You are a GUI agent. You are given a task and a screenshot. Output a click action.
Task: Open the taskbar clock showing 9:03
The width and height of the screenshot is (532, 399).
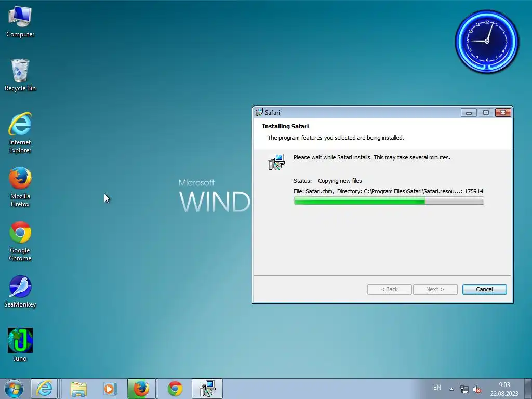tap(504, 389)
